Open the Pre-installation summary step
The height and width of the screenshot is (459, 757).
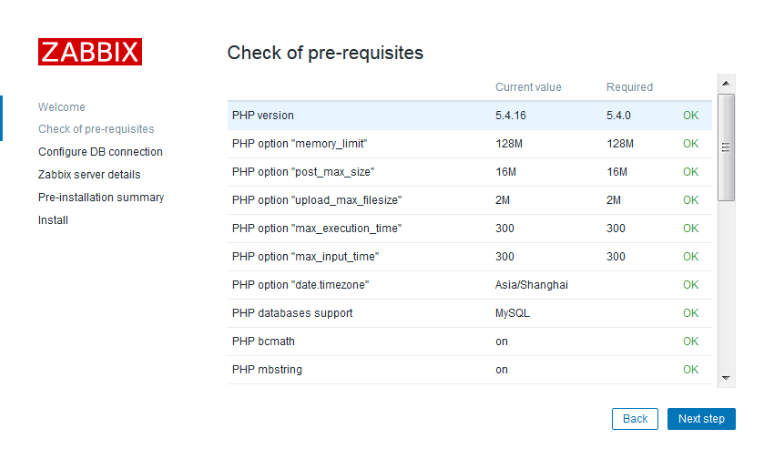(x=101, y=197)
